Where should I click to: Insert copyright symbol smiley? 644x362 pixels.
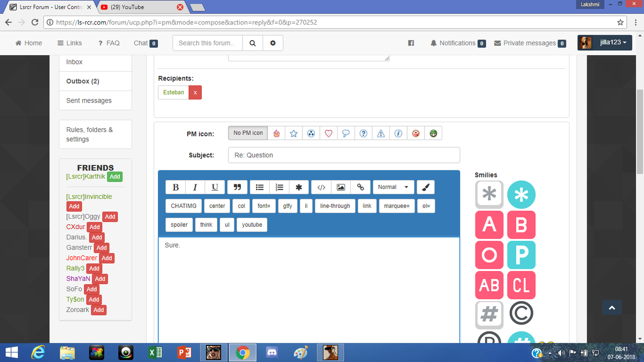521,314
